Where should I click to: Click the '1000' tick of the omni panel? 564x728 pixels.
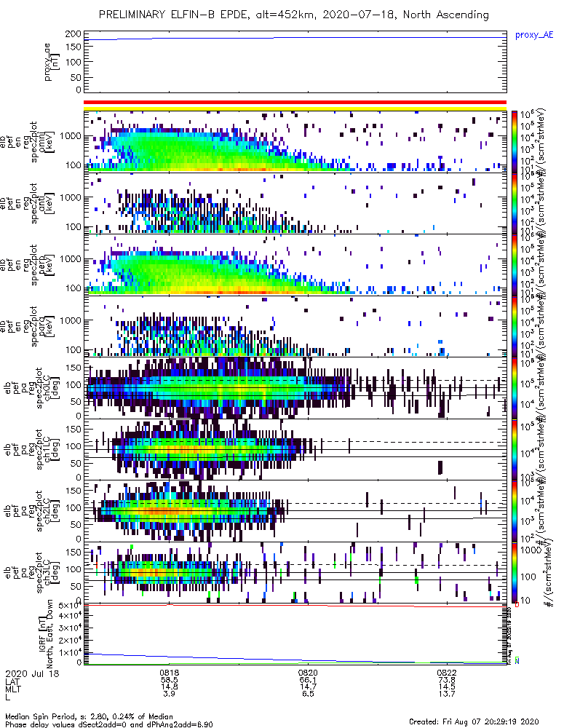click(70, 136)
